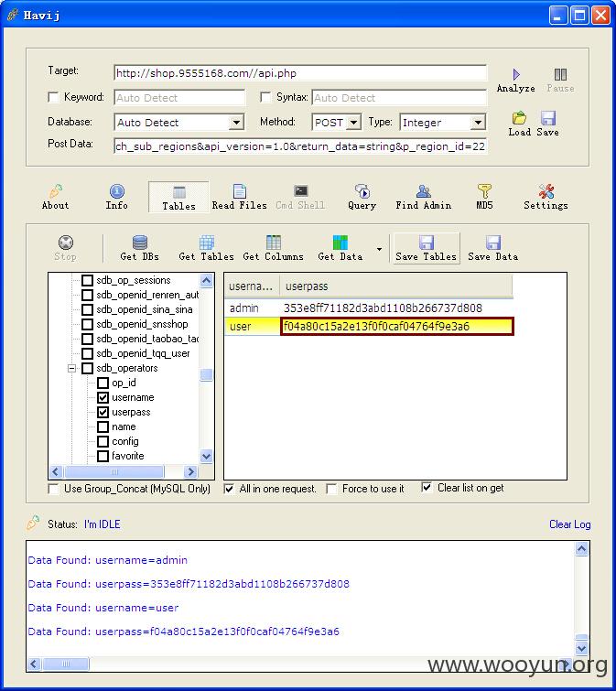Open the About carrot icon
The image size is (616, 691).
pyautogui.click(x=56, y=191)
